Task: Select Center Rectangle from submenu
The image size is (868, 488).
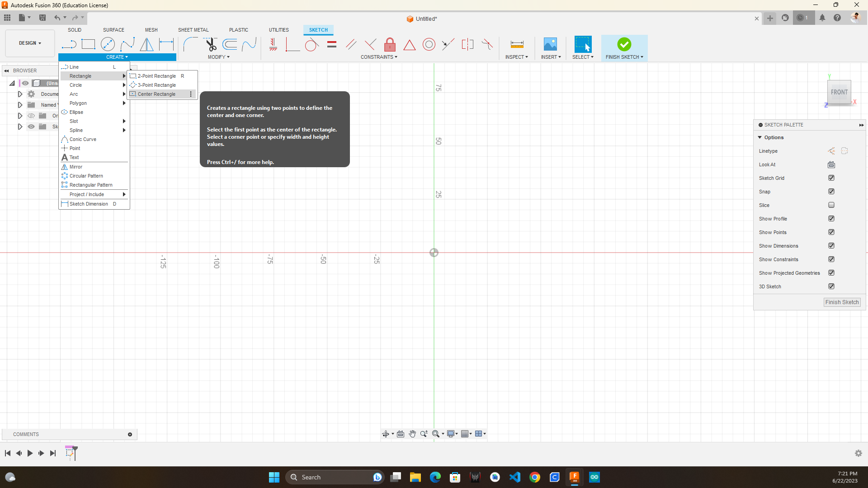Action: click(156, 94)
